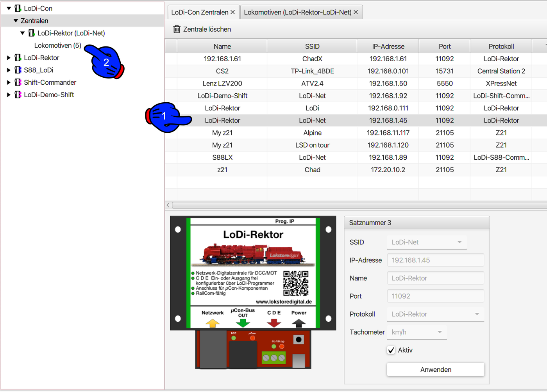Image resolution: width=547 pixels, height=392 pixels.
Task: Click the IP cell 192.168.0.111
Action: pos(388,108)
